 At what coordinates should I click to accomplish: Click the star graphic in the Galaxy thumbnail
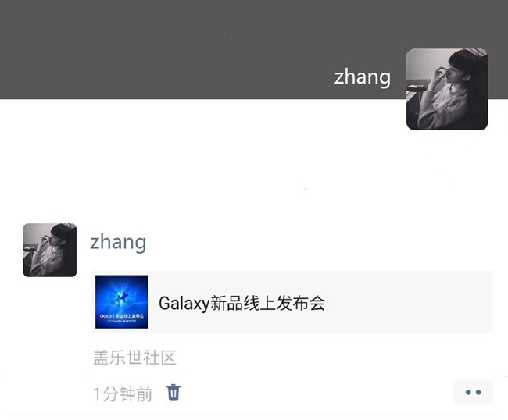[122, 296]
